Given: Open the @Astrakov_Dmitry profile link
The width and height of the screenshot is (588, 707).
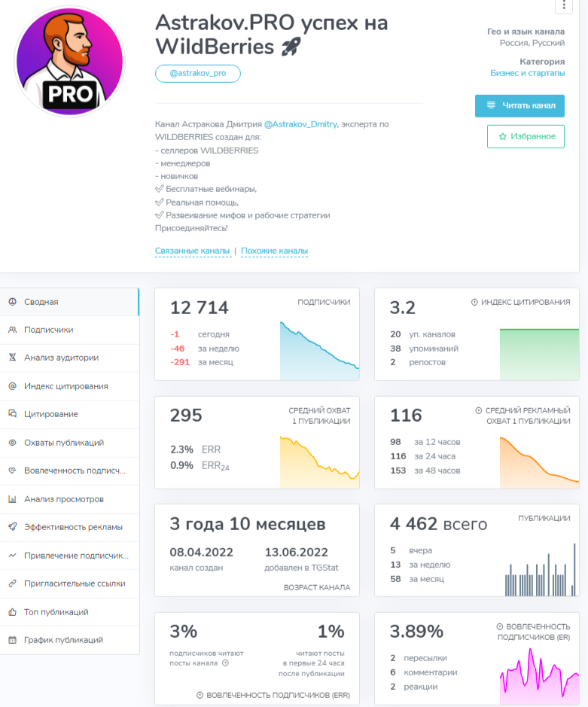Looking at the screenshot, I should pos(300,124).
